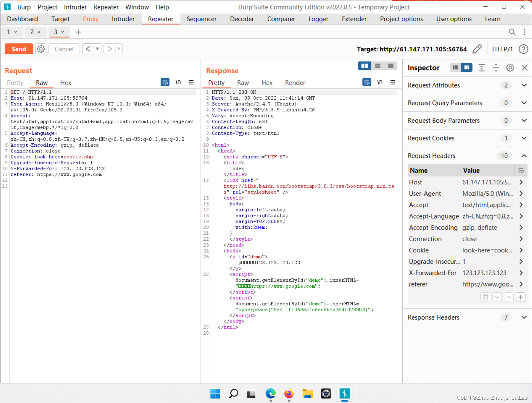Viewport: 532px width, 403px height.
Task: Add new header with plus button
Action: coord(521,297)
